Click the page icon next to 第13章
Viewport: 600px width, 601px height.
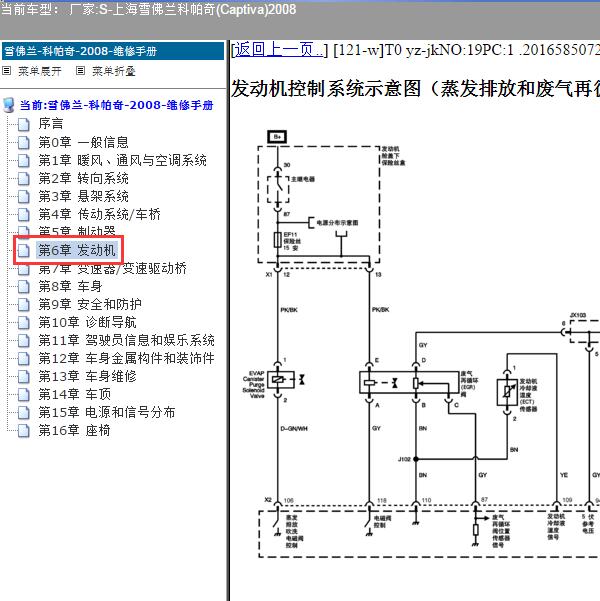click(24, 377)
